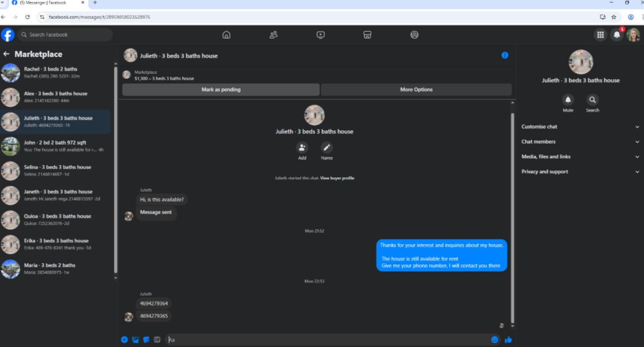Click the Search Facebook field
644x347 pixels.
point(65,35)
